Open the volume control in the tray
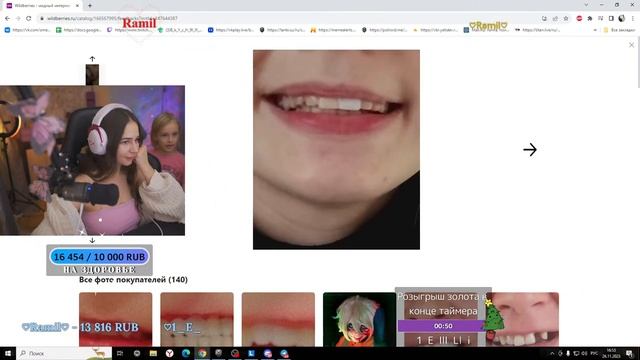Viewport: 640px width, 360px height. tap(584, 353)
